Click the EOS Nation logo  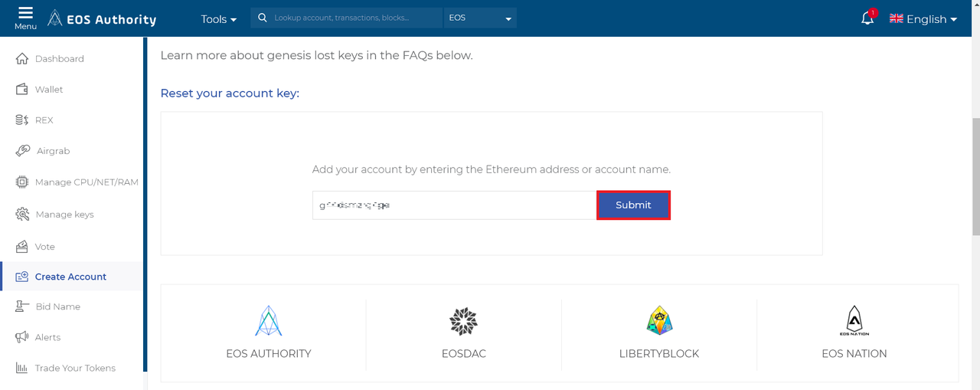pyautogui.click(x=854, y=321)
